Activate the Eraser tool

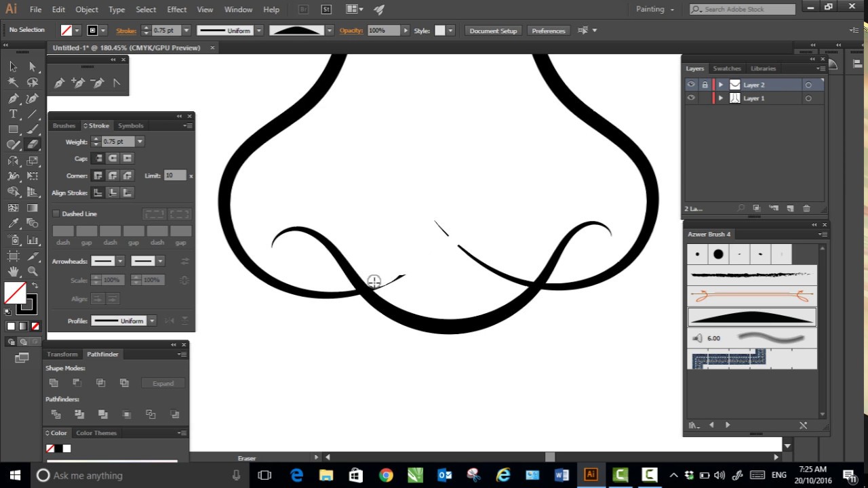pyautogui.click(x=33, y=144)
